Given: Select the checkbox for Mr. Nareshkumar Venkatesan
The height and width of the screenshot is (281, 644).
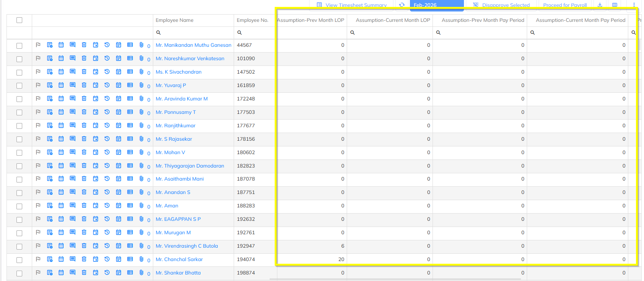Looking at the screenshot, I should pyautogui.click(x=19, y=59).
